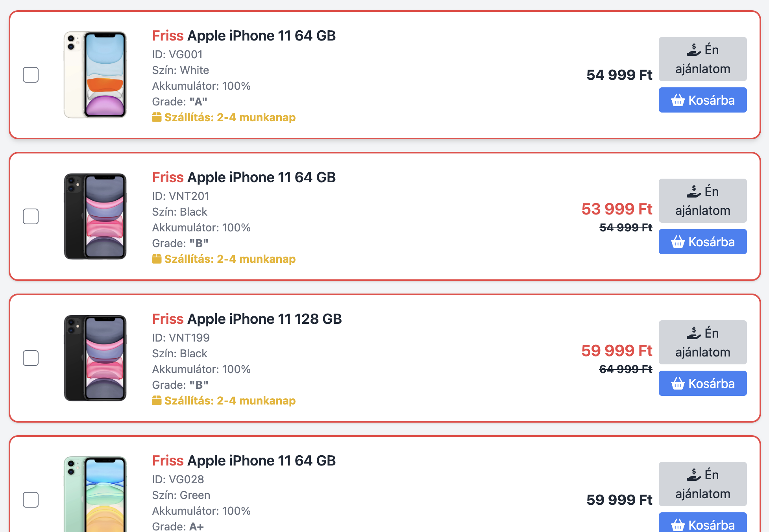This screenshot has width=769, height=532.
Task: Click offer hand icon for iPhone VNT201
Action: (x=694, y=192)
